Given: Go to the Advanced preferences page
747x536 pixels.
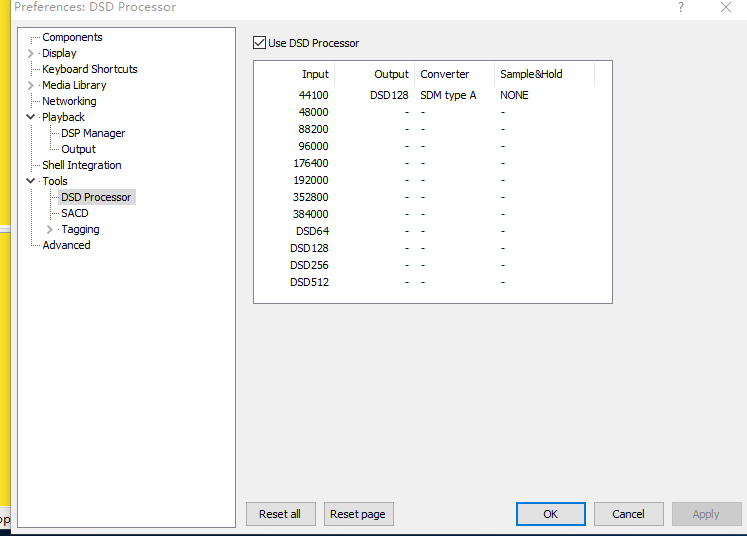Looking at the screenshot, I should [x=66, y=246].
